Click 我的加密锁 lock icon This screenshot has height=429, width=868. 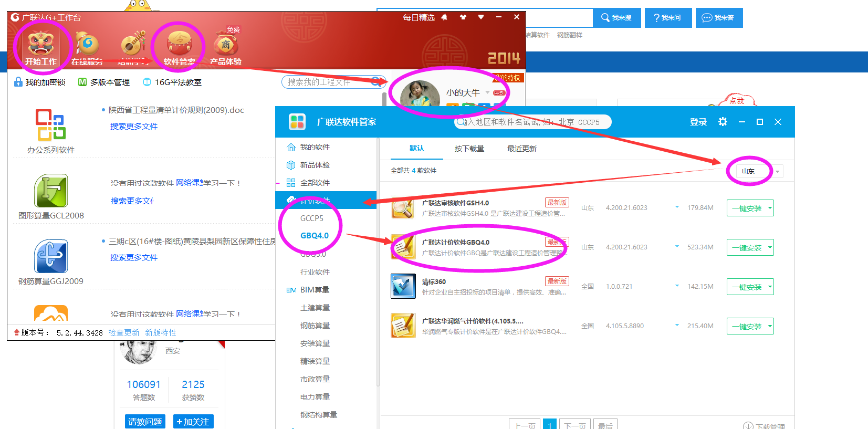click(x=18, y=82)
